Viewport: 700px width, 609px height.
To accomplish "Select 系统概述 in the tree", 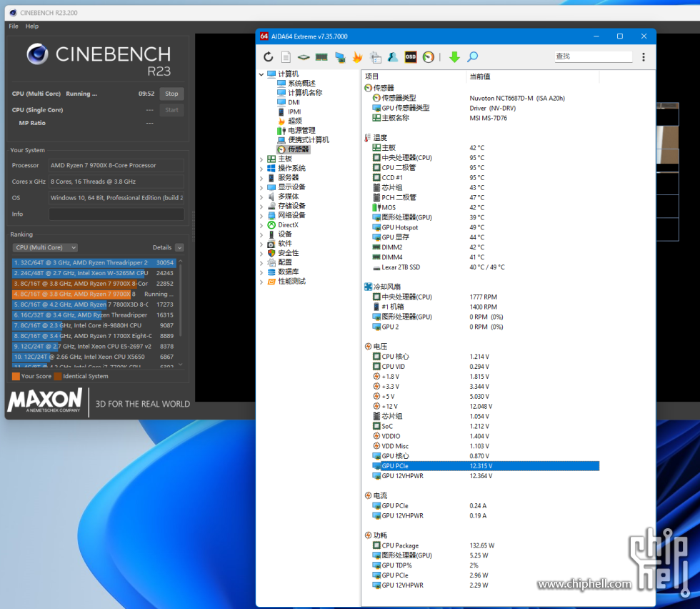I will coord(301,83).
